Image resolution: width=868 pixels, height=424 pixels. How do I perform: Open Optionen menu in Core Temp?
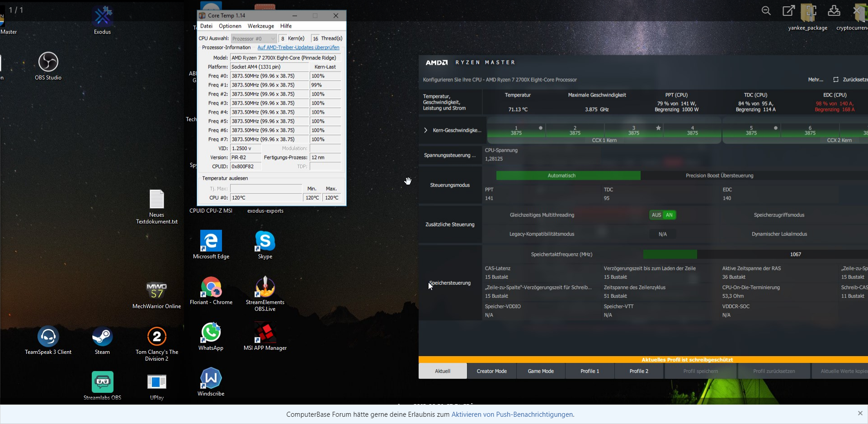click(x=230, y=26)
